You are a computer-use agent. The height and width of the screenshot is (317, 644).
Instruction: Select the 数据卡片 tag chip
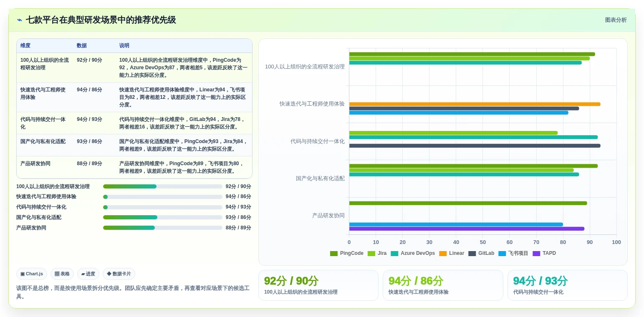(x=119, y=274)
